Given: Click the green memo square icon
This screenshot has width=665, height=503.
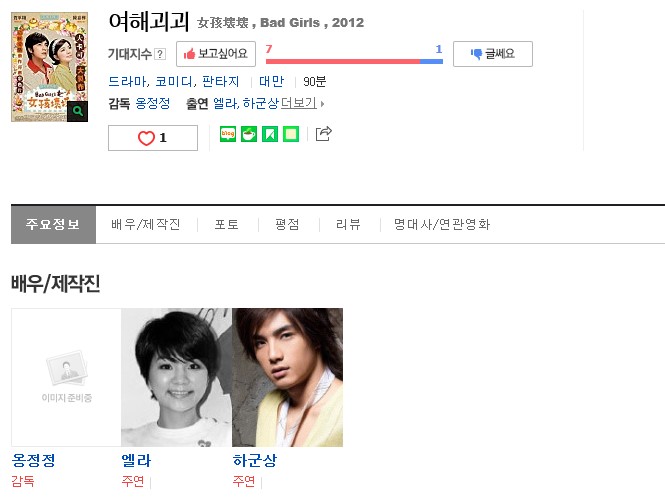Looking at the screenshot, I should click(291, 134).
